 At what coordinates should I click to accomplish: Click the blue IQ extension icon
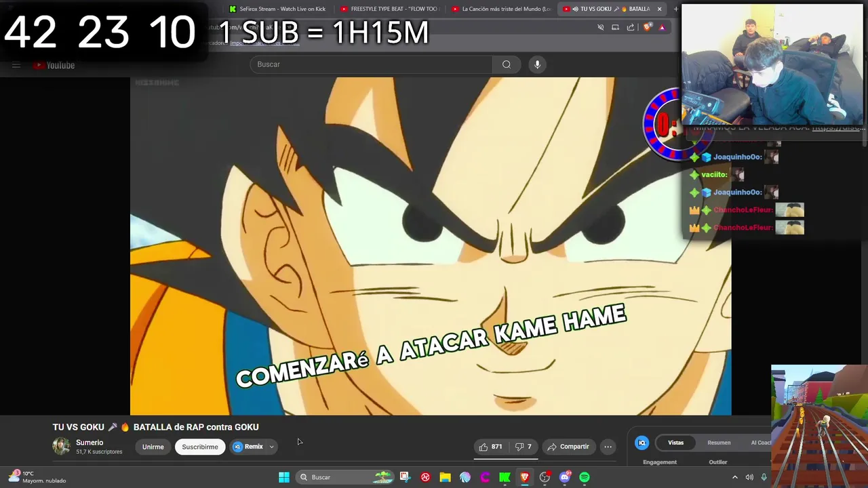click(642, 443)
